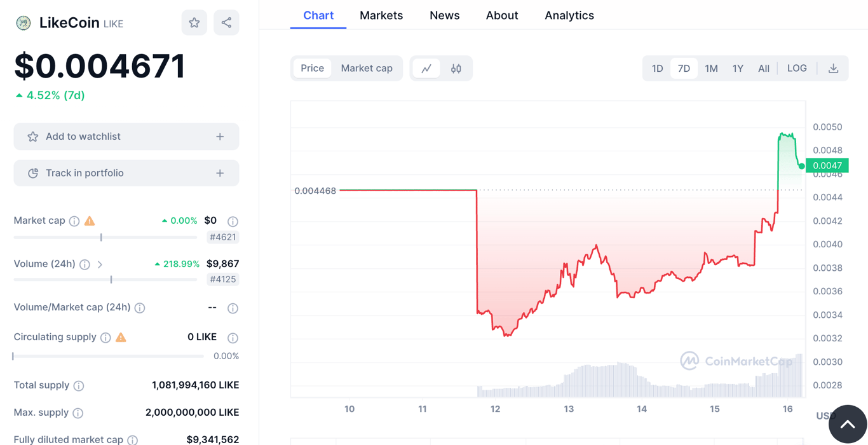868x445 pixels.
Task: Switch to the Chart tab
Action: [318, 15]
